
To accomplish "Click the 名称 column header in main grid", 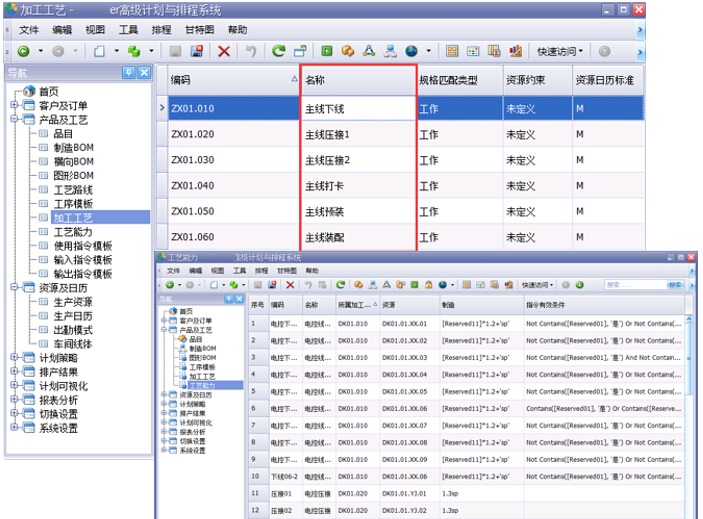I will click(358, 80).
